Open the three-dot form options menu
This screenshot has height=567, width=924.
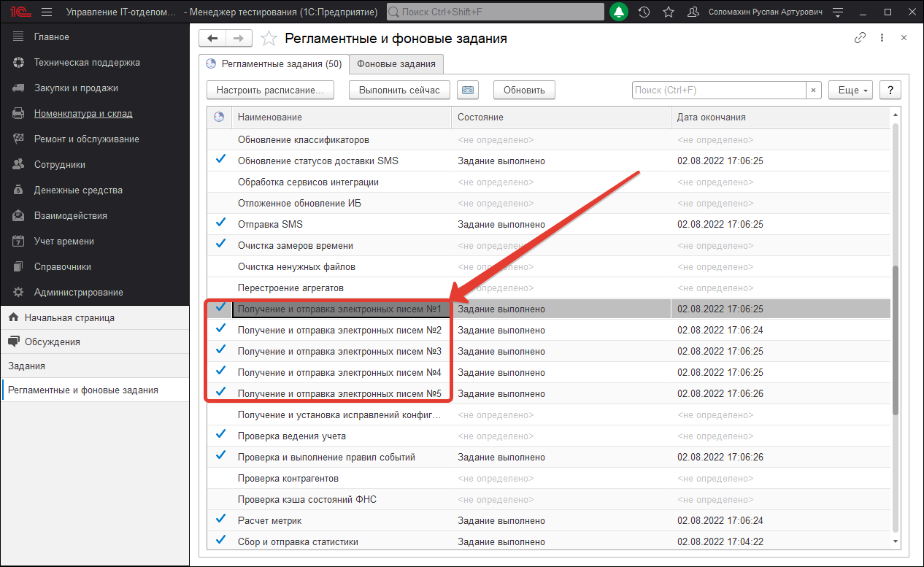pos(882,38)
